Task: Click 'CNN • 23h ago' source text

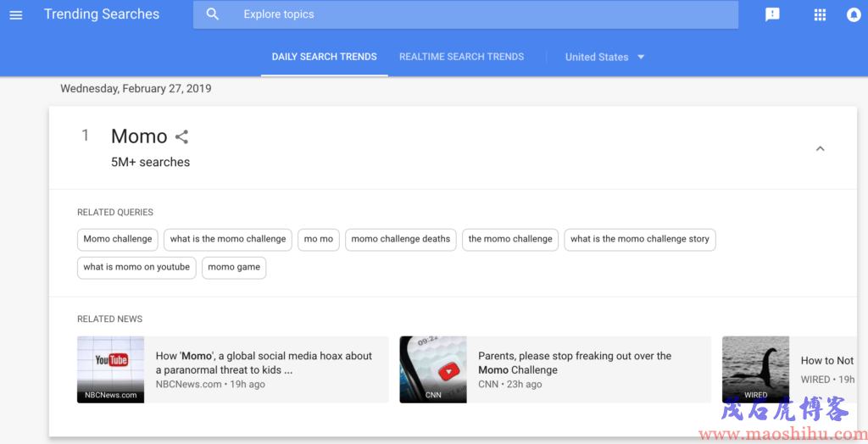Action: point(509,384)
